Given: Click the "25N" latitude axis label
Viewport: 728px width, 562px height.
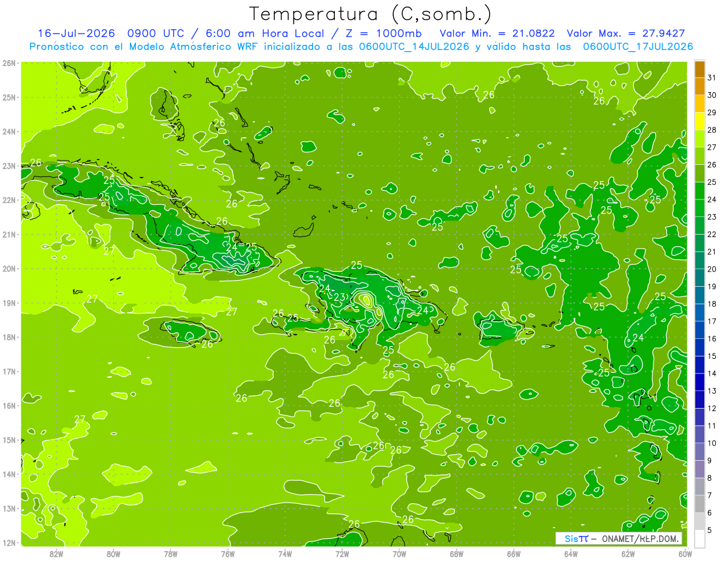Looking at the screenshot, I should (x=8, y=97).
